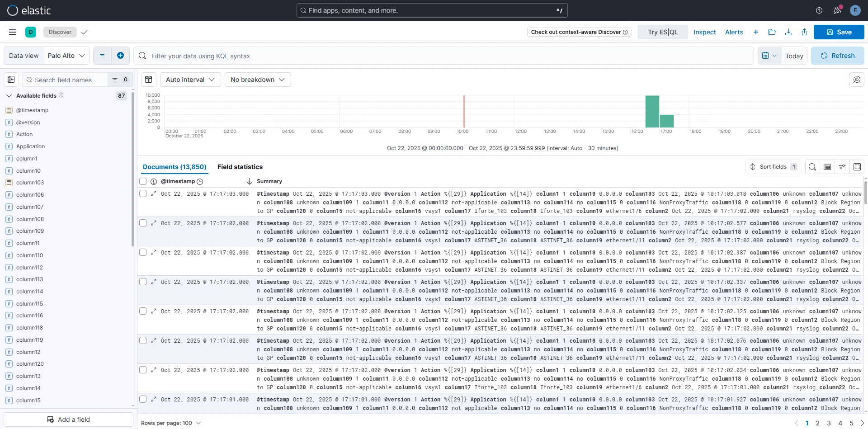This screenshot has width=868, height=429.
Task: Select the second document row checkbox
Action: click(143, 223)
